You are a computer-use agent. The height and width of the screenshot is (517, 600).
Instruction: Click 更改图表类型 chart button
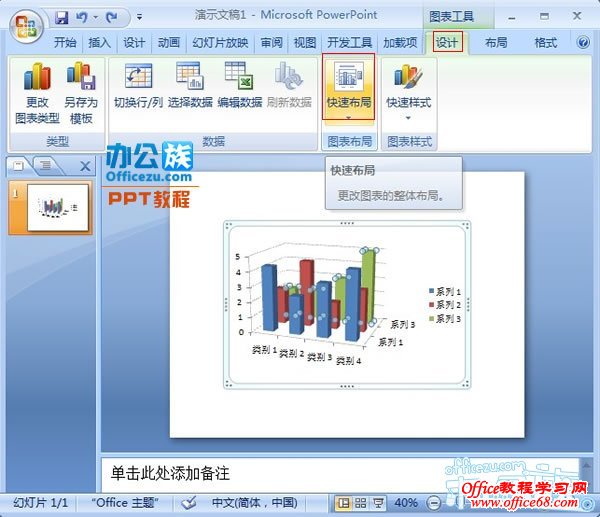click(x=37, y=93)
